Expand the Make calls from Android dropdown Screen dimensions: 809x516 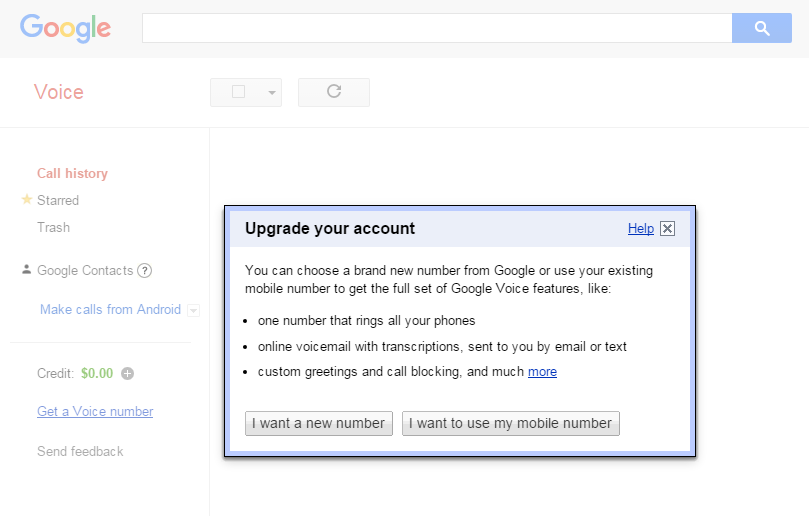click(193, 310)
